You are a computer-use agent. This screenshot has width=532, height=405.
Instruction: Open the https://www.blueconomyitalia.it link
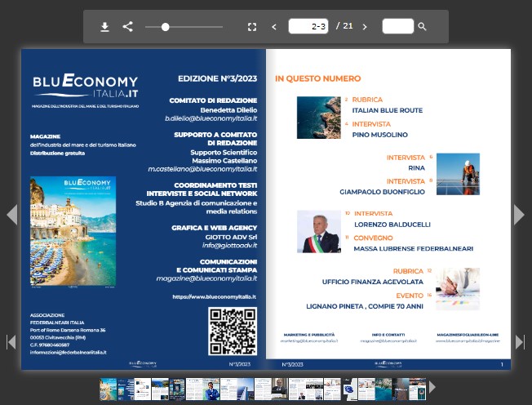pyautogui.click(x=214, y=296)
